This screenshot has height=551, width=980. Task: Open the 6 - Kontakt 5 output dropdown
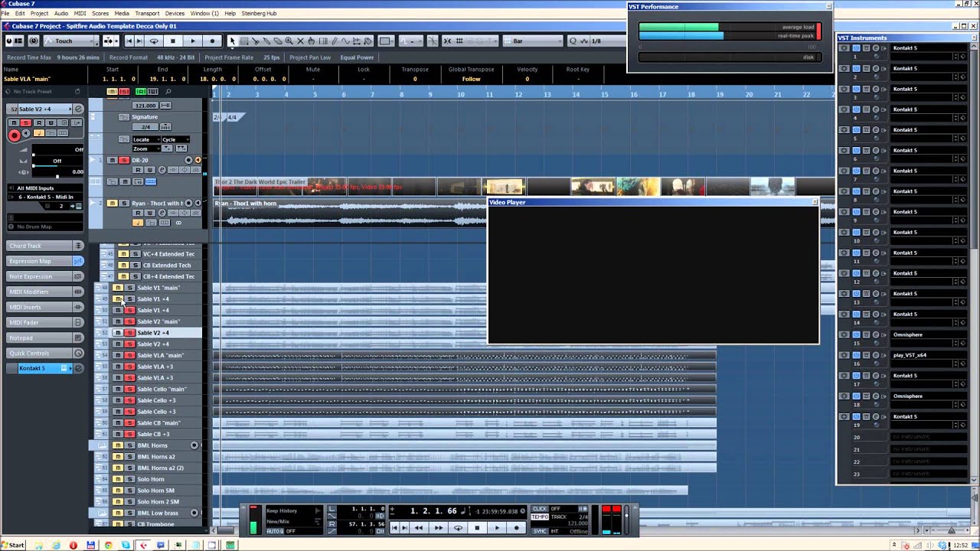[44, 197]
